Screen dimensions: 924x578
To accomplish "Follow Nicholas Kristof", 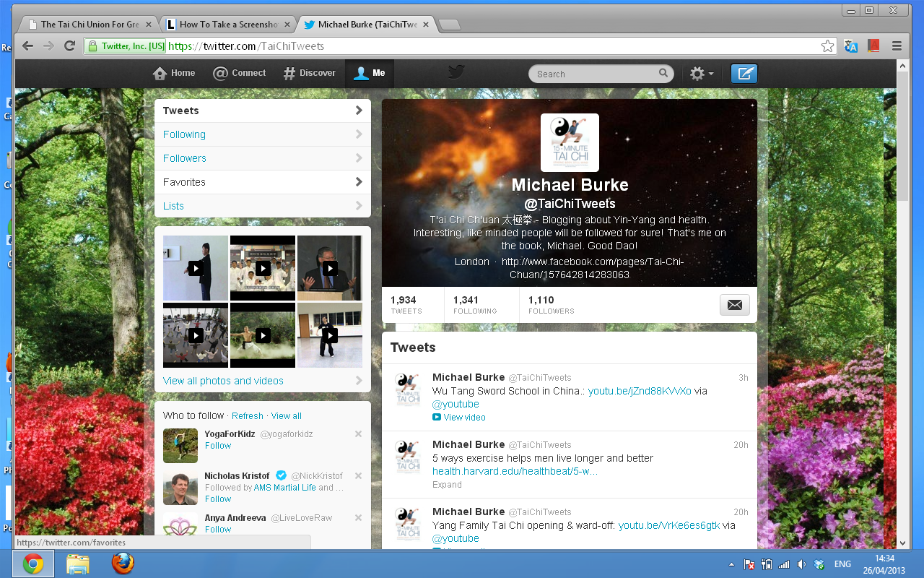I will click(x=218, y=499).
